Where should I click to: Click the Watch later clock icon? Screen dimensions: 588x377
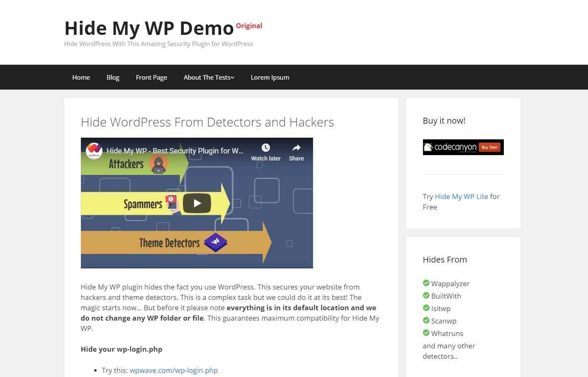266,148
